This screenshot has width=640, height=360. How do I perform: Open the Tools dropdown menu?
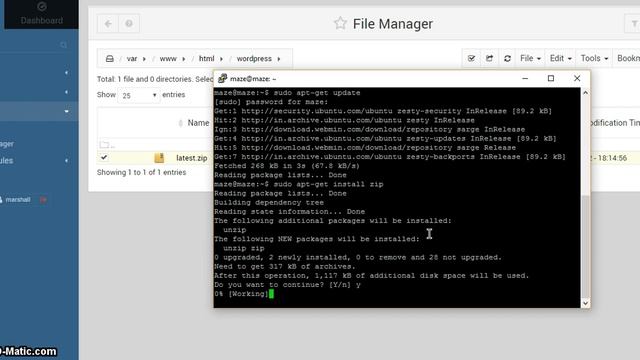[594, 58]
